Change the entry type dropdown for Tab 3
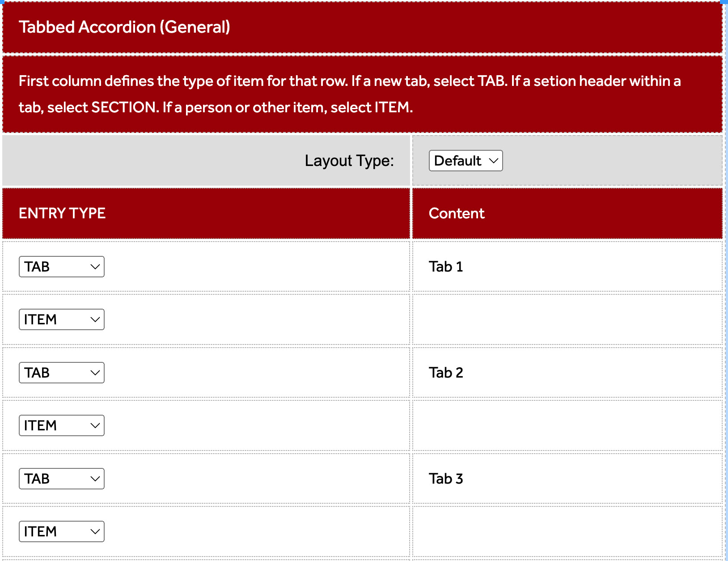Viewport: 728px width, 561px height. [x=62, y=479]
